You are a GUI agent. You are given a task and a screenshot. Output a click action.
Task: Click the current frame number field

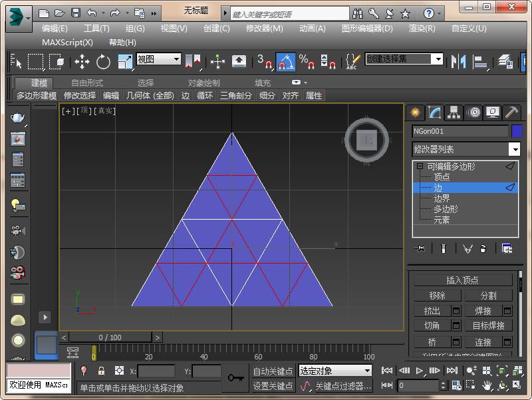[418, 386]
